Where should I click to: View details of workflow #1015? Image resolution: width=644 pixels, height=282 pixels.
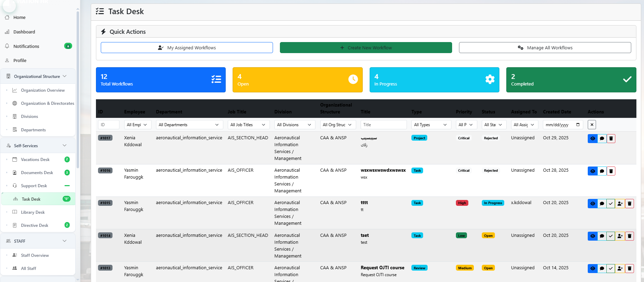tap(592, 204)
